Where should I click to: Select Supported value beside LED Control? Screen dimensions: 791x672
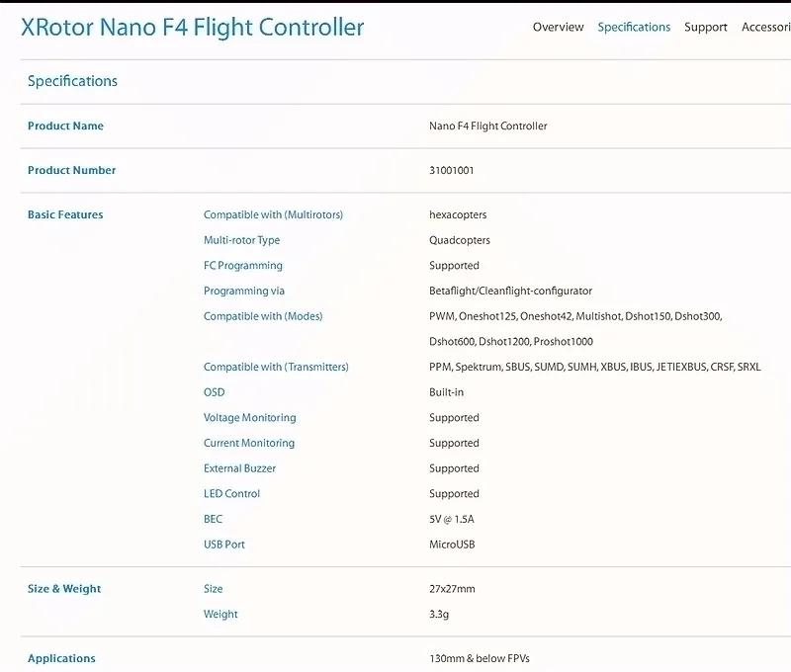point(454,493)
